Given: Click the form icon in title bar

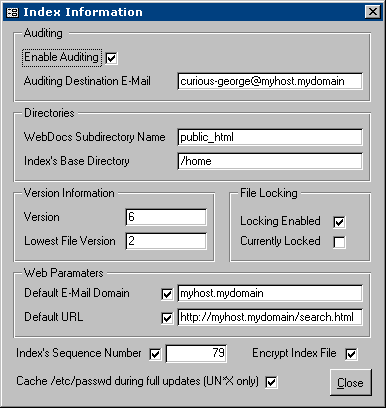Looking at the screenshot, I should coord(13,12).
